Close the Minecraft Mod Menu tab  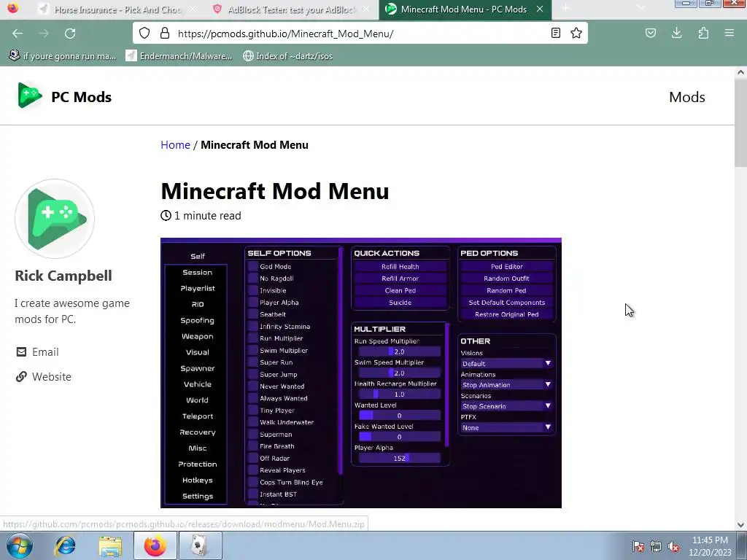(540, 9)
